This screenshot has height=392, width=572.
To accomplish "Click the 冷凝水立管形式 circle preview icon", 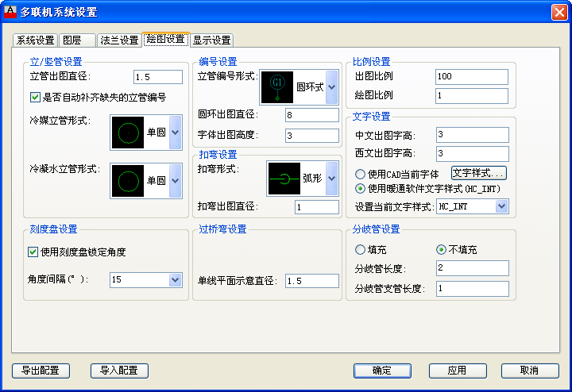I will [x=127, y=181].
